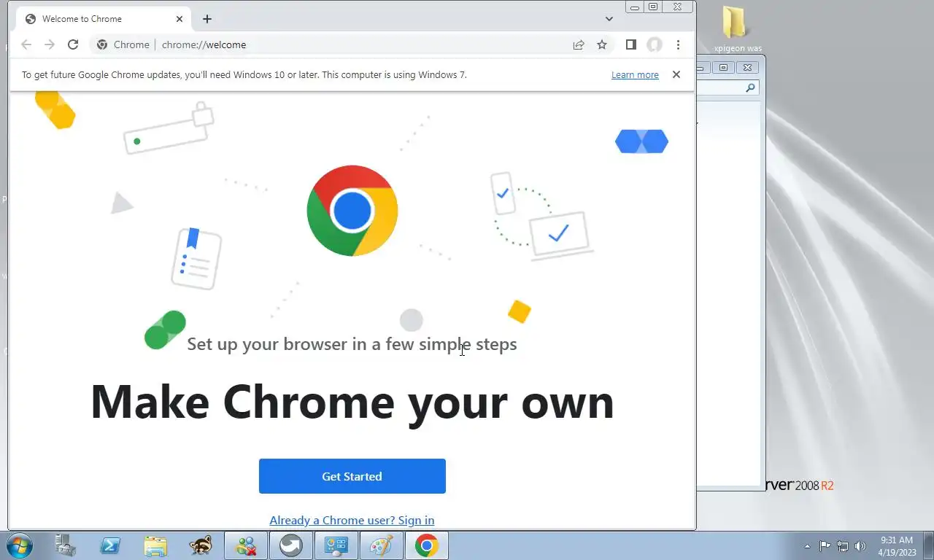Open the Windows Start menu
This screenshot has width=934, height=560.
point(20,545)
